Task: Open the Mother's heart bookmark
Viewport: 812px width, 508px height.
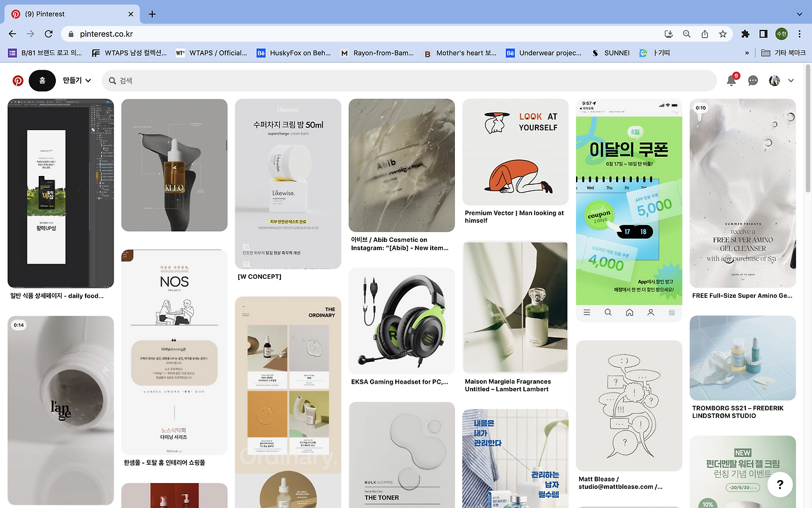Action: [460, 53]
